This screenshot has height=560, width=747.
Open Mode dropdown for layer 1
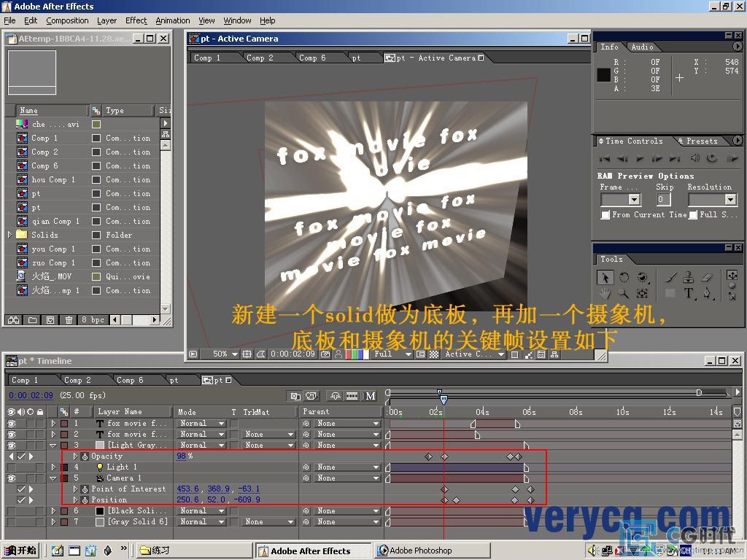click(x=202, y=424)
